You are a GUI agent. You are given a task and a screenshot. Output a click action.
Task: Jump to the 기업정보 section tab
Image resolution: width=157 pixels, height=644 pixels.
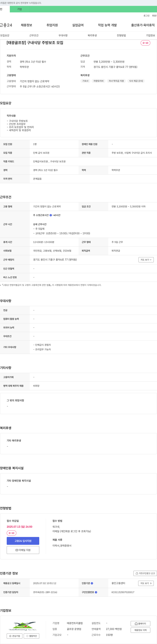pyautogui.click(x=150, y=36)
